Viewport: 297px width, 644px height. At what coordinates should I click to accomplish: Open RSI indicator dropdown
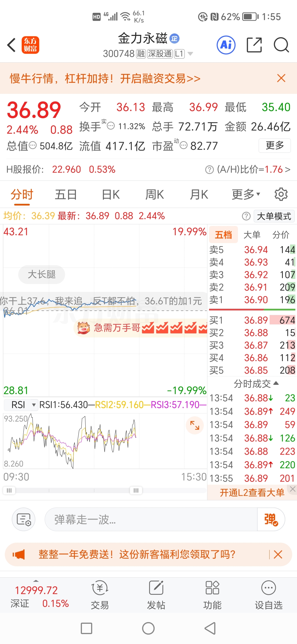(21, 405)
